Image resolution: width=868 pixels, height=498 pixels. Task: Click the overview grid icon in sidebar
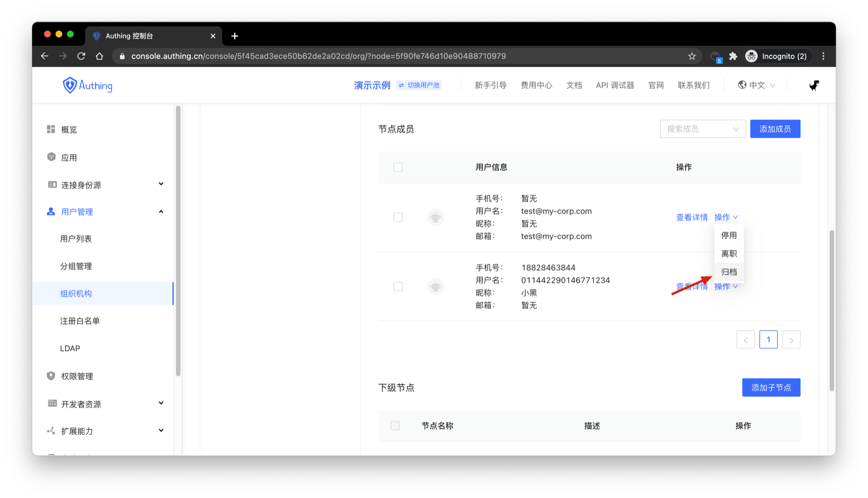click(51, 129)
